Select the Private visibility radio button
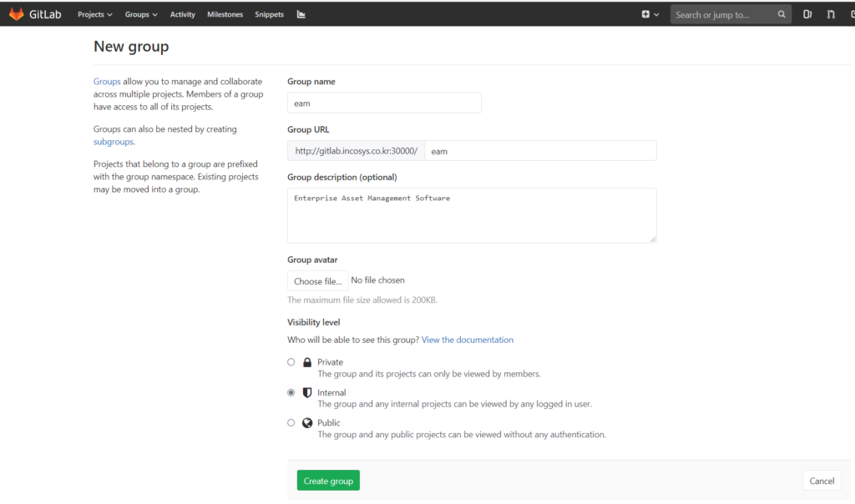 pyautogui.click(x=291, y=362)
